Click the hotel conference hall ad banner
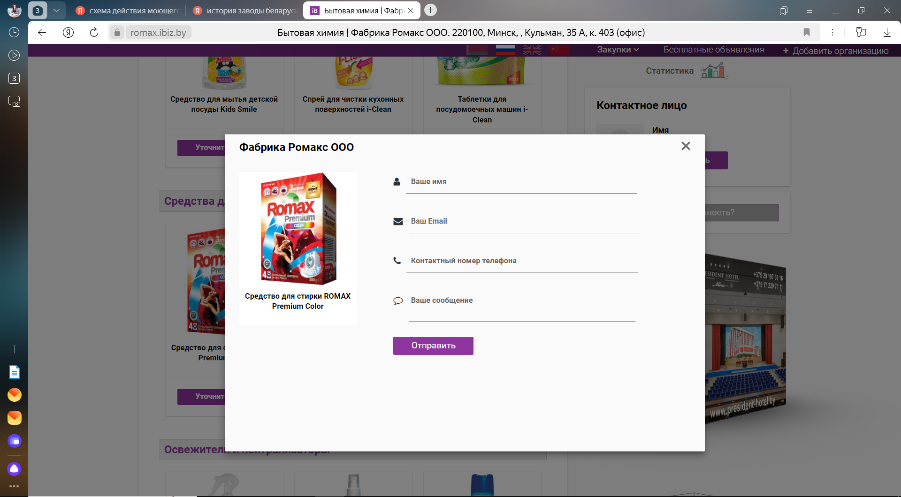This screenshot has width=901, height=497. point(745,339)
